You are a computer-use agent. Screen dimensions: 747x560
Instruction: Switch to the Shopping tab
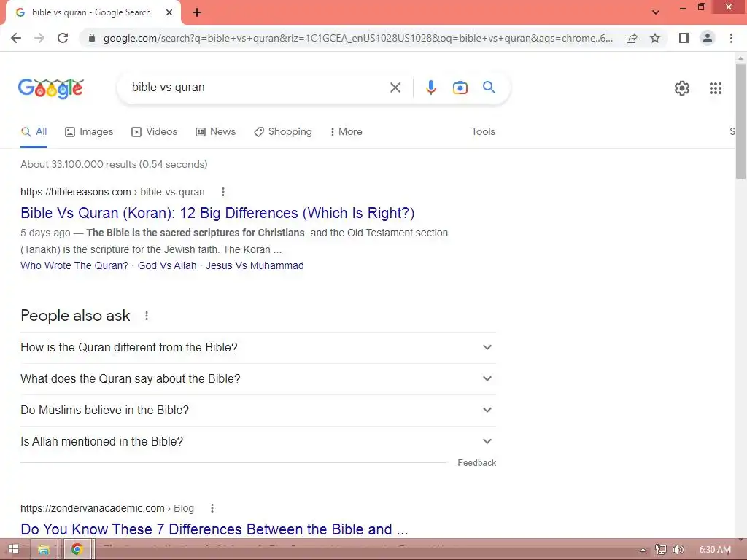point(283,132)
